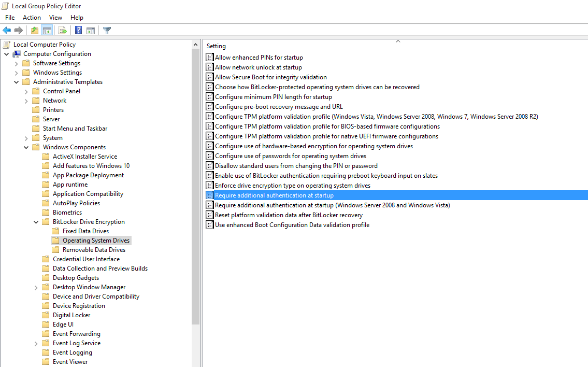
Task: Click folder icon next to Edge UI
Action: [x=46, y=324]
